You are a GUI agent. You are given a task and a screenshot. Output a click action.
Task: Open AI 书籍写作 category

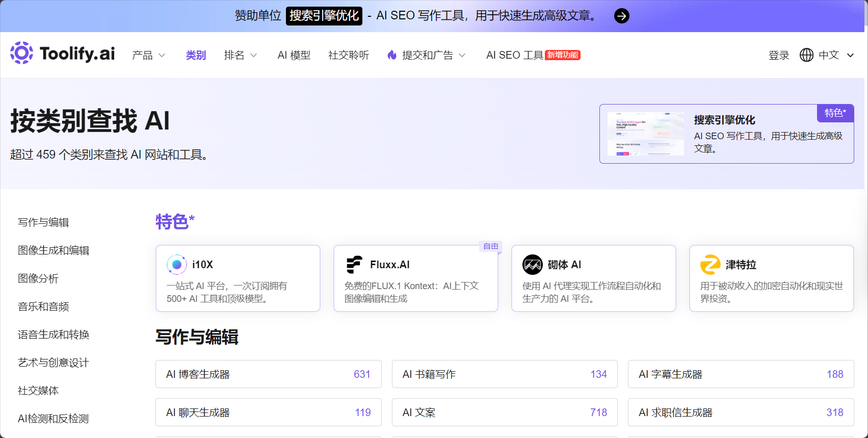click(505, 374)
